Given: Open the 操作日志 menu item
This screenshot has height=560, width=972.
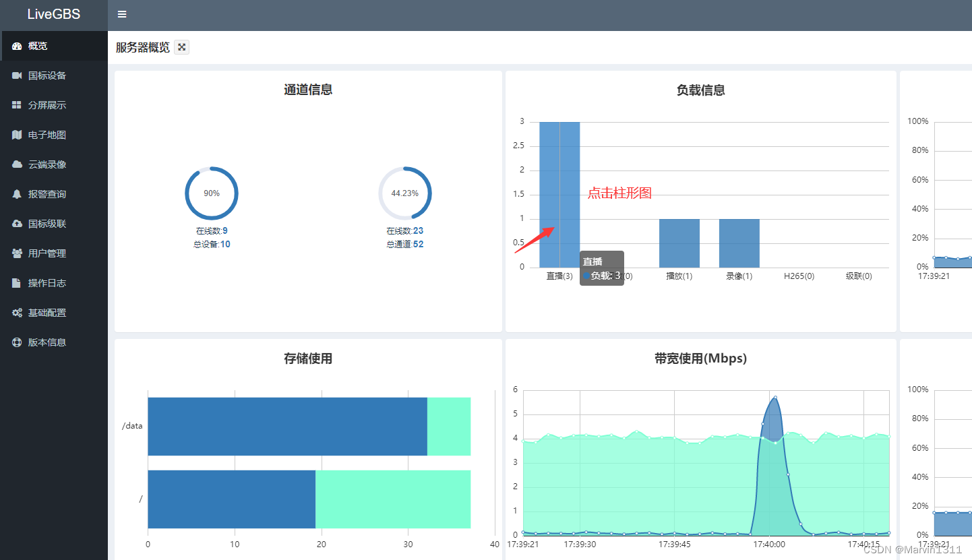Looking at the screenshot, I should point(54,283).
